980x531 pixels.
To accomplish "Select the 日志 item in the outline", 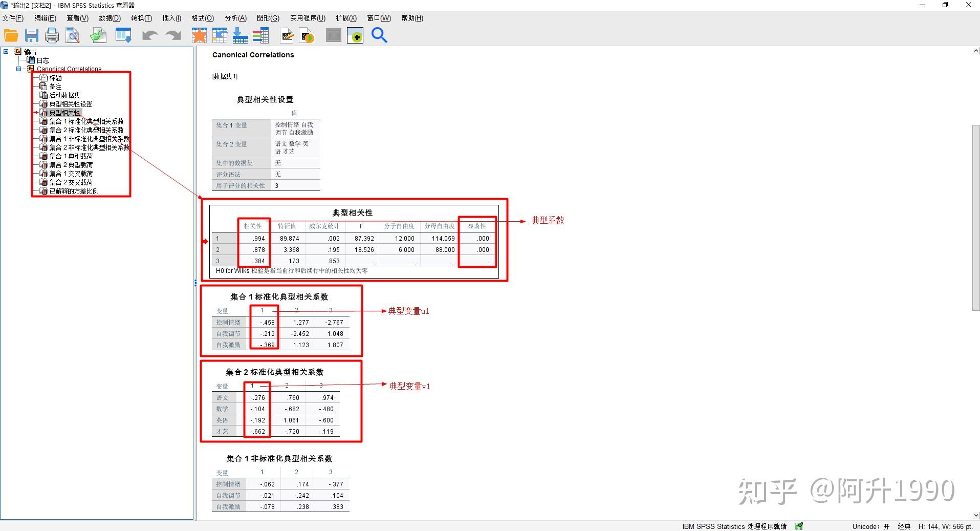I will pyautogui.click(x=42, y=60).
